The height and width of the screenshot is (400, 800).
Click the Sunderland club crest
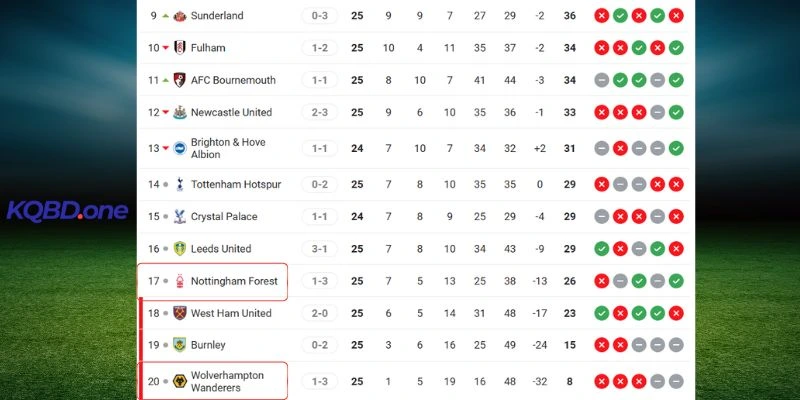click(180, 16)
